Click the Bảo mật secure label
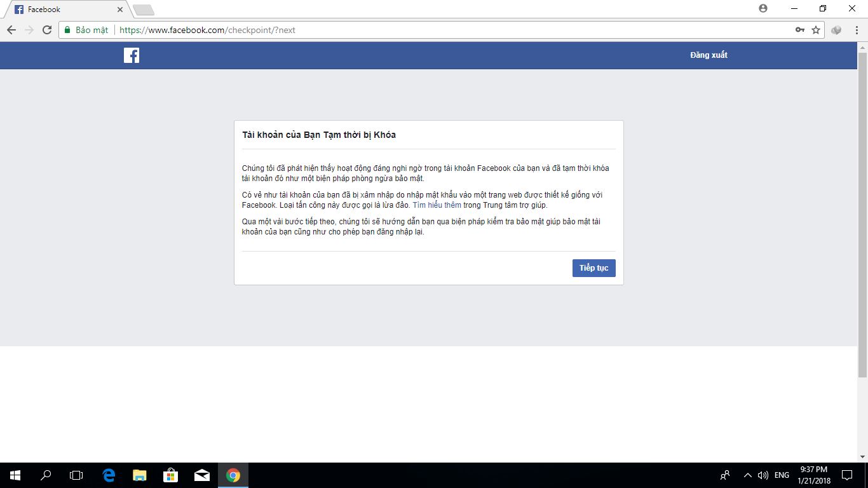This screenshot has width=868, height=488. [92, 30]
